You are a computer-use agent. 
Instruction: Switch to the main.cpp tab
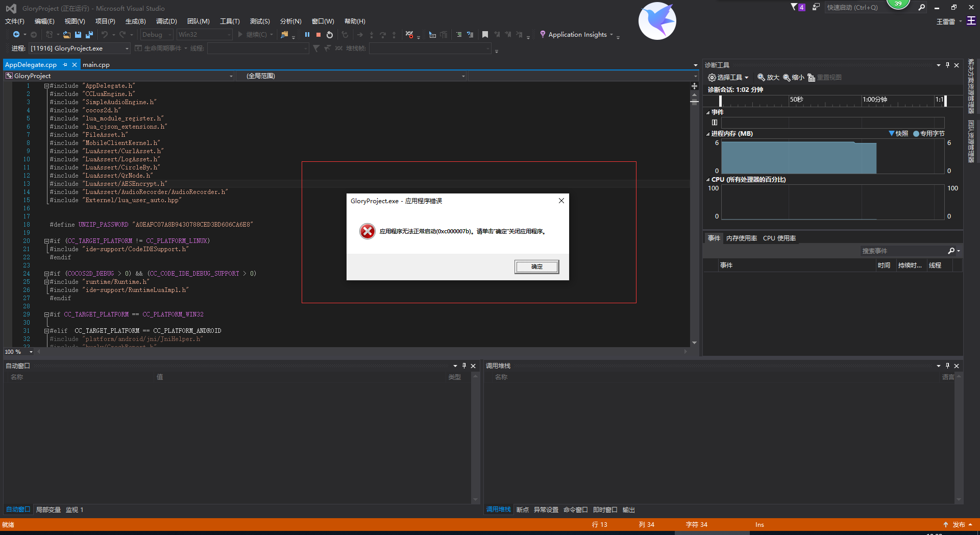pos(96,64)
